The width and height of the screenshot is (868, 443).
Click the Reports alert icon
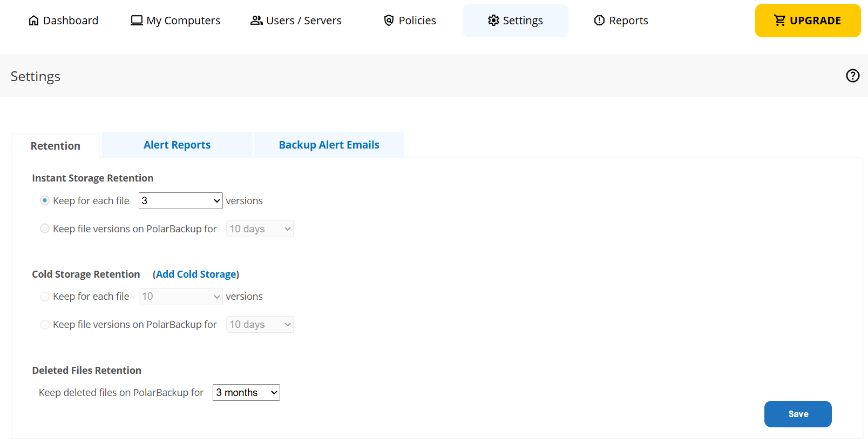[x=599, y=21]
